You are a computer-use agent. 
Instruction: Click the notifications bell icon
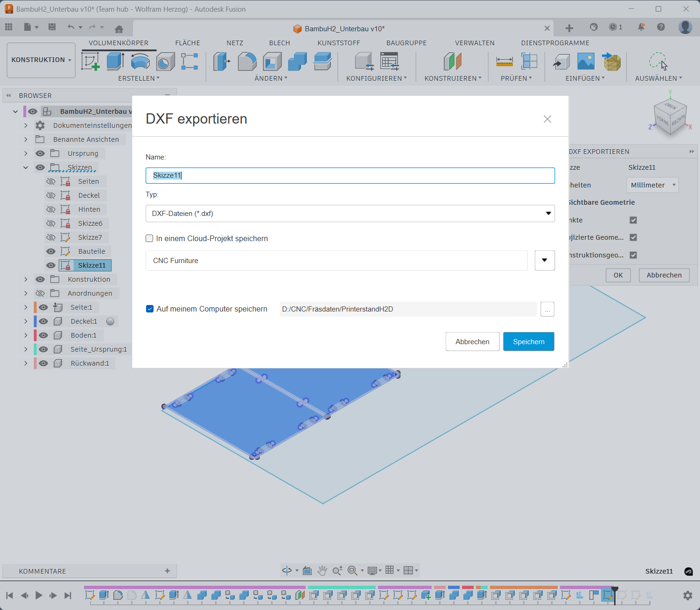(641, 27)
